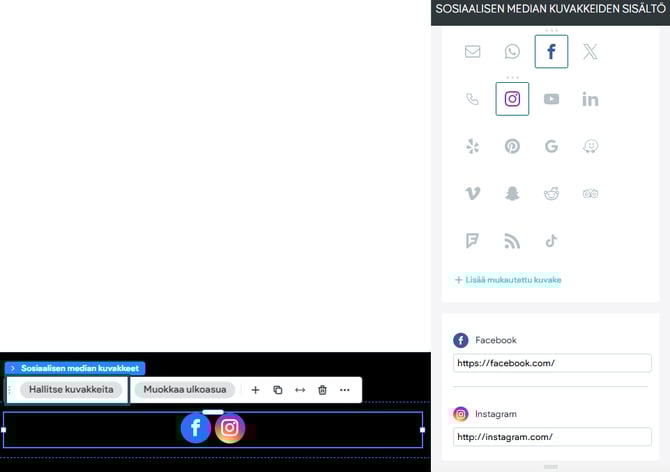Add the RSS feed icon
The width and height of the screenshot is (670, 472).
(512, 241)
